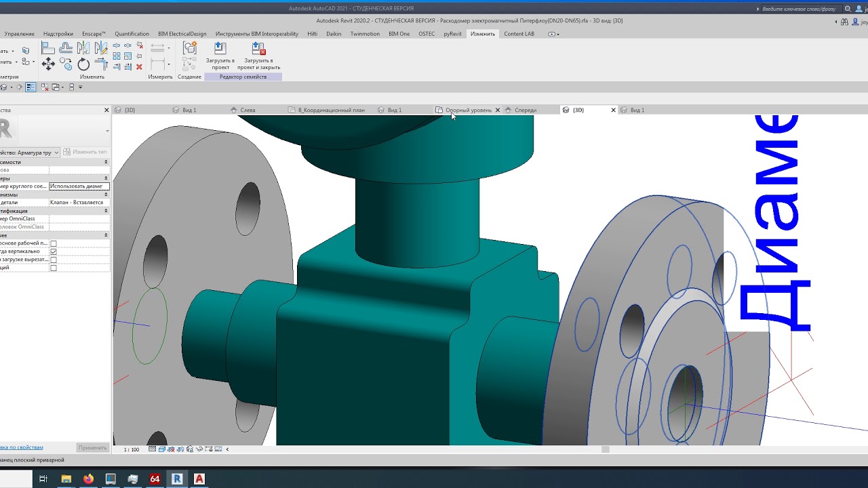Collapse the Прочее properties group
This screenshot has width=868, height=488.
[x=106, y=235]
